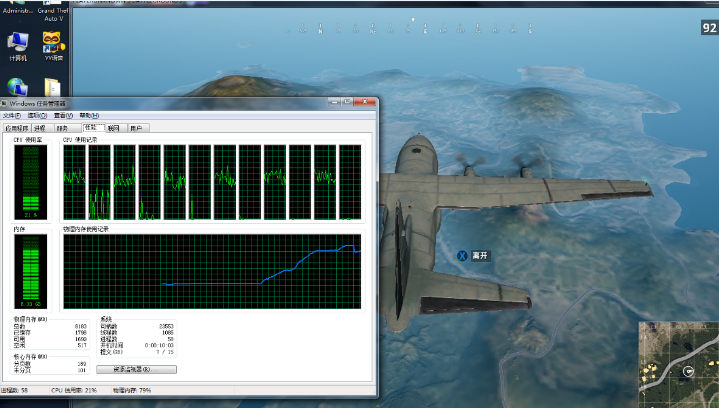The width and height of the screenshot is (719, 408).
Task: Switch to the 用户 tab
Action: click(x=136, y=128)
